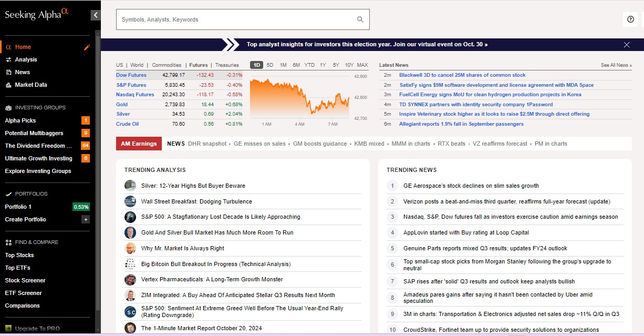
Task: Click the Portfolios section icon
Action: (x=8, y=194)
